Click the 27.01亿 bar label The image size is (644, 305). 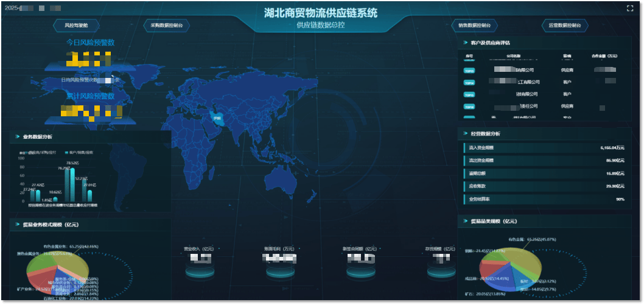(x=89, y=185)
